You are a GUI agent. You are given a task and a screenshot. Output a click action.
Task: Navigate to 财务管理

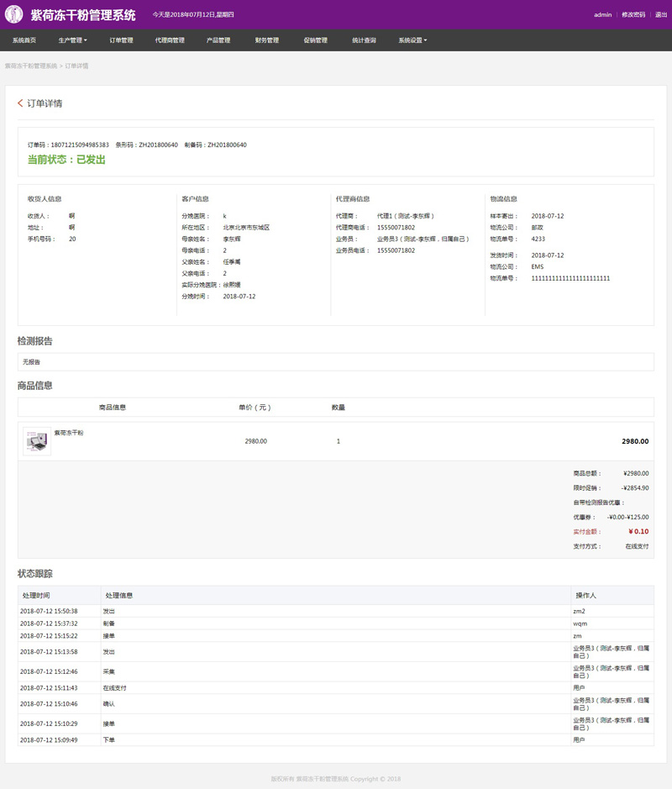[267, 40]
